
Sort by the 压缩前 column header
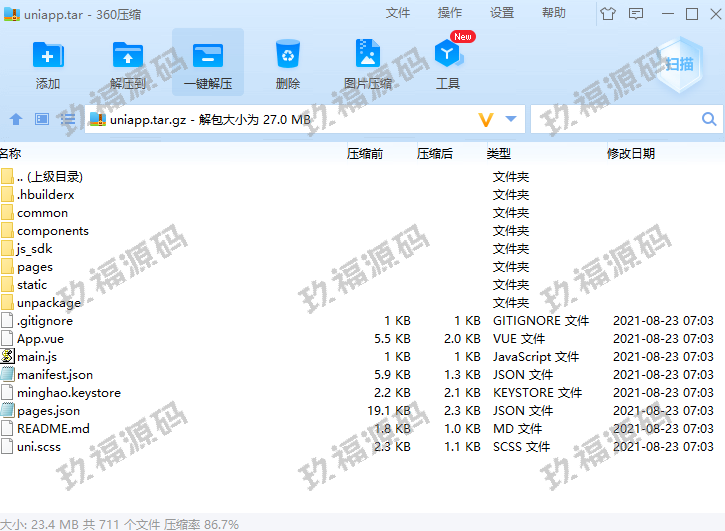[x=364, y=153]
